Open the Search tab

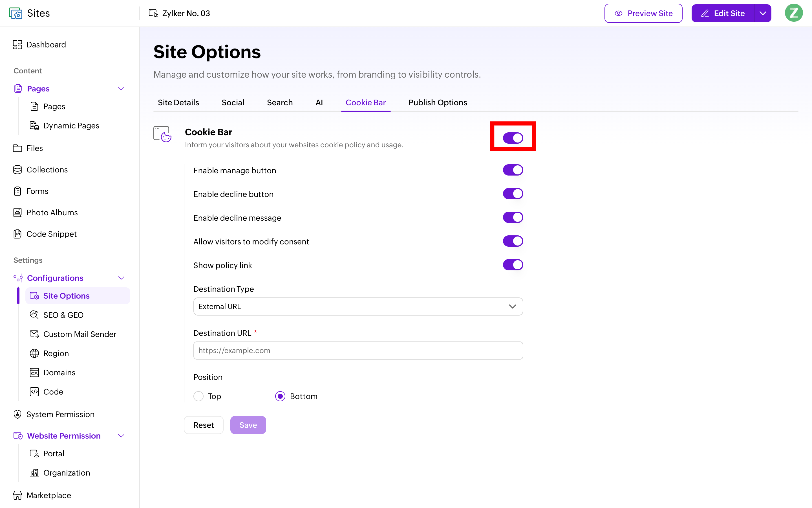280,102
